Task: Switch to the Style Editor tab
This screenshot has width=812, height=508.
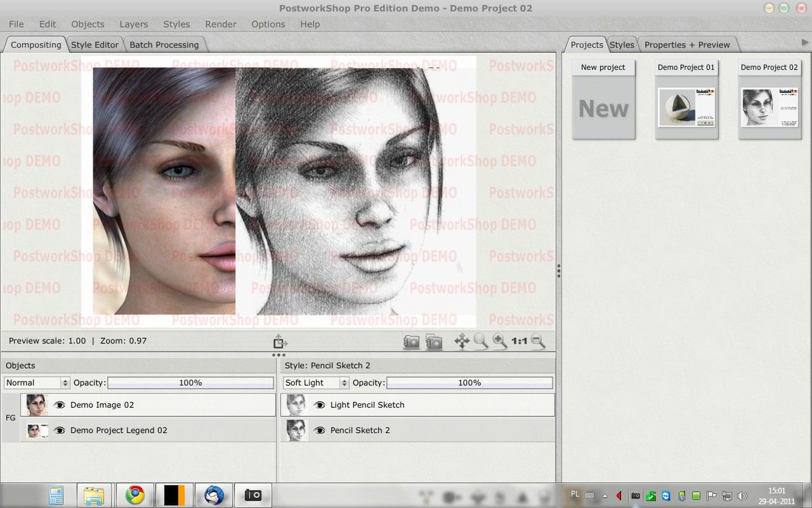Action: [x=95, y=44]
